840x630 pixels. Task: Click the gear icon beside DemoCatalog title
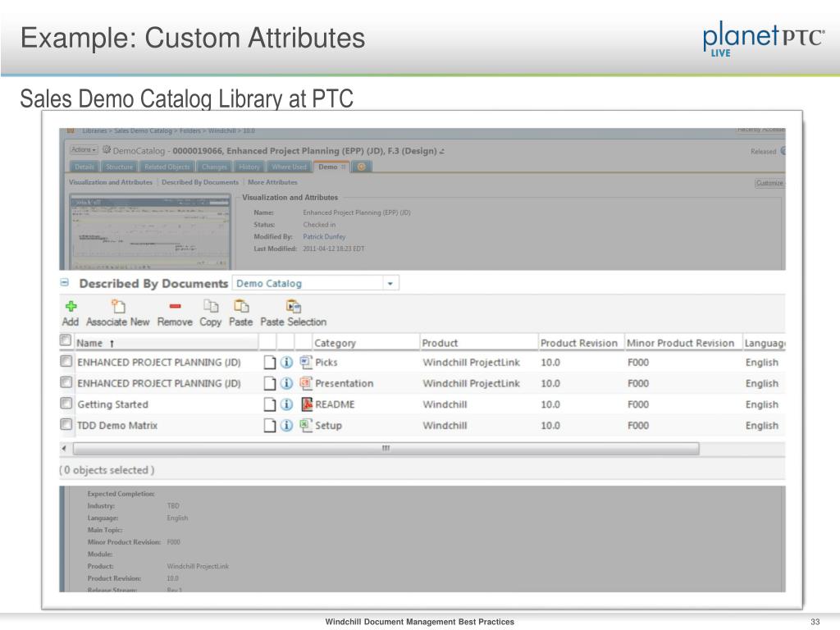[107, 150]
